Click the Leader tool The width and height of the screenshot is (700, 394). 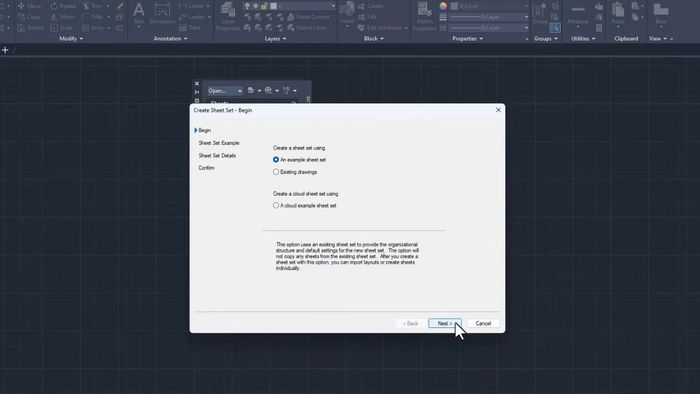point(192,17)
